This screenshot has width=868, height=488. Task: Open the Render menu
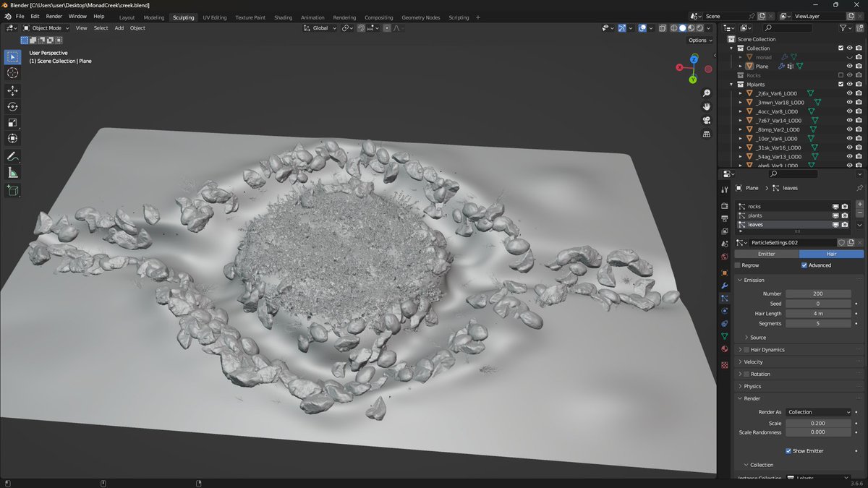[x=54, y=16]
